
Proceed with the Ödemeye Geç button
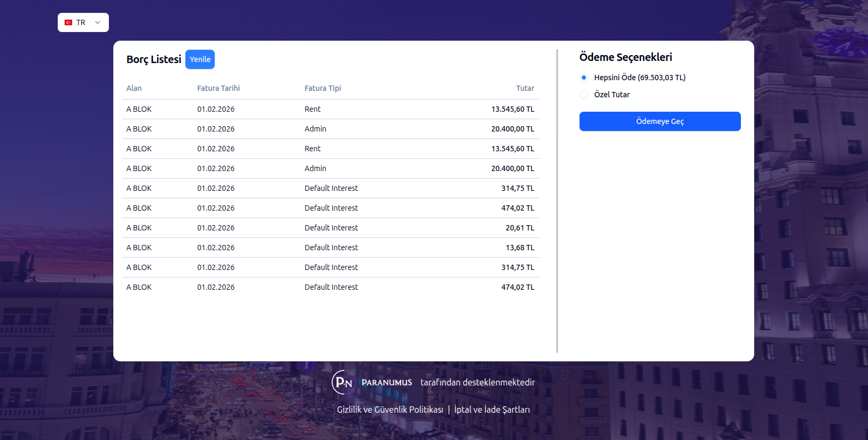pos(660,121)
